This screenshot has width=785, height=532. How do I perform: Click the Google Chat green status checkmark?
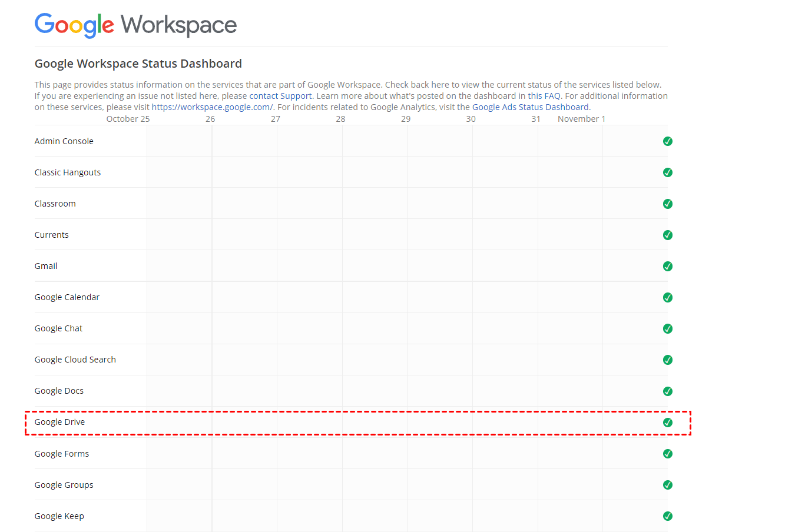(x=668, y=328)
